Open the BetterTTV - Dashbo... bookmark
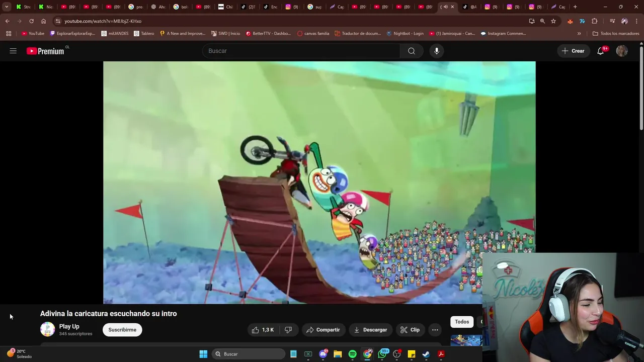 pyautogui.click(x=268, y=34)
